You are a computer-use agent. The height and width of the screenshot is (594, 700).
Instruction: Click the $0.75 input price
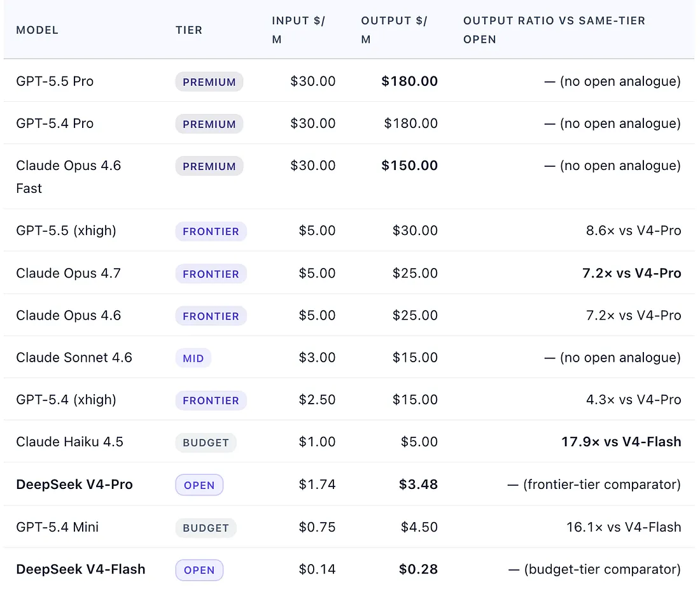coord(317,527)
